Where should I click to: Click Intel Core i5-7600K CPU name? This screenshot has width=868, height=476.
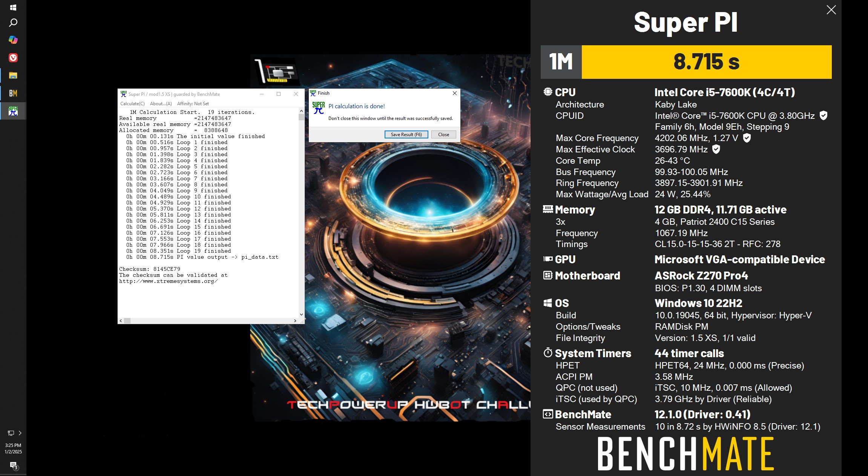point(725,92)
